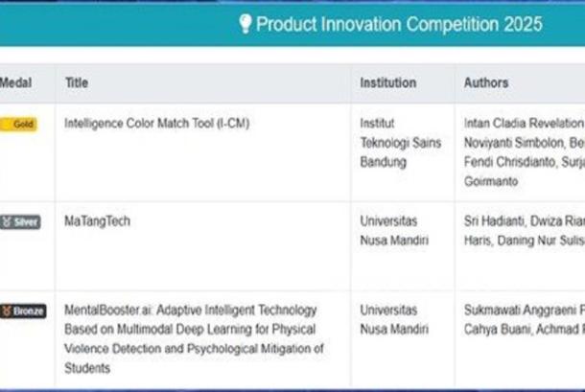Image resolution: width=585 pixels, height=392 pixels.
Task: Select the Gold medal badge
Action: pyautogui.click(x=18, y=125)
